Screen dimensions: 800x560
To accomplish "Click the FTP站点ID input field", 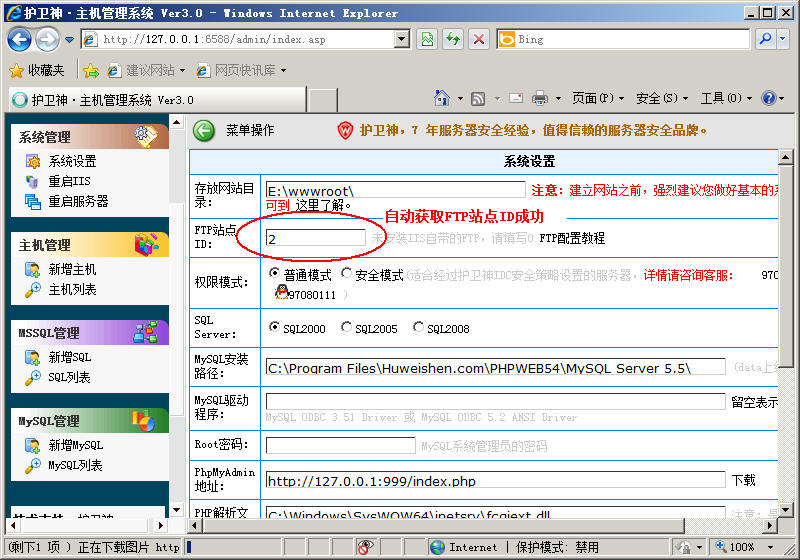I will point(316,239).
